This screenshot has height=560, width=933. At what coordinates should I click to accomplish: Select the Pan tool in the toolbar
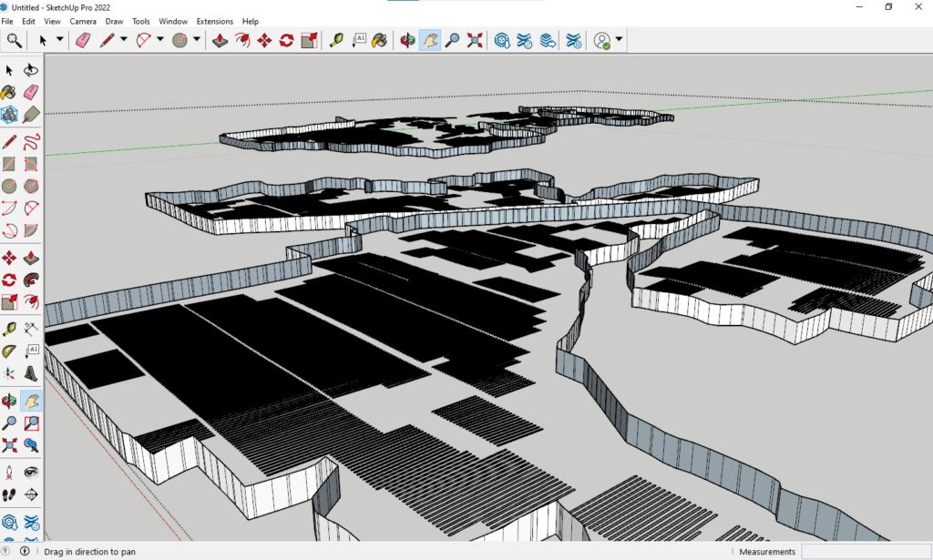(430, 40)
